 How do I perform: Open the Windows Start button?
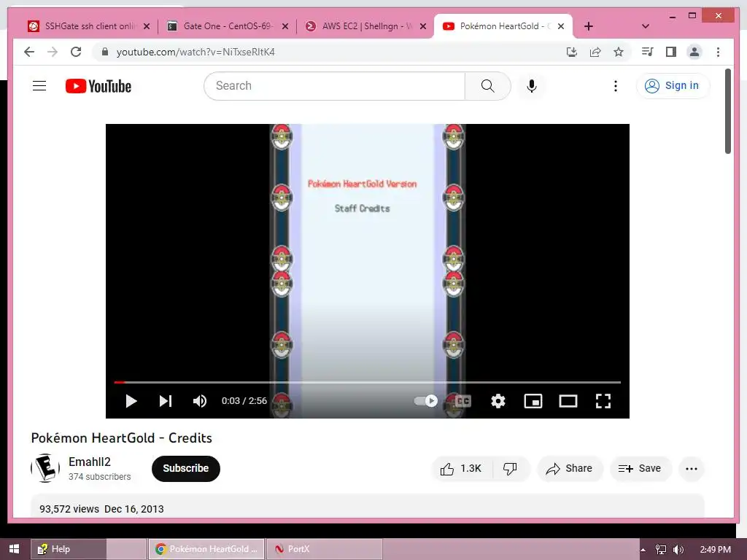point(14,549)
